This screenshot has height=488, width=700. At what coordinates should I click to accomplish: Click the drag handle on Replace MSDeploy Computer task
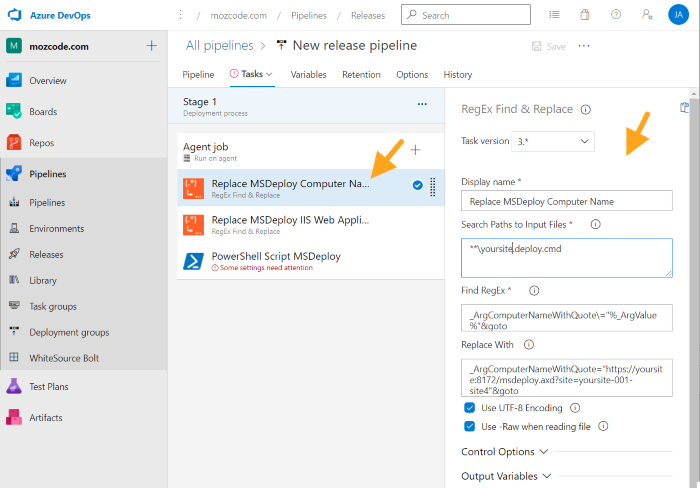(x=433, y=187)
